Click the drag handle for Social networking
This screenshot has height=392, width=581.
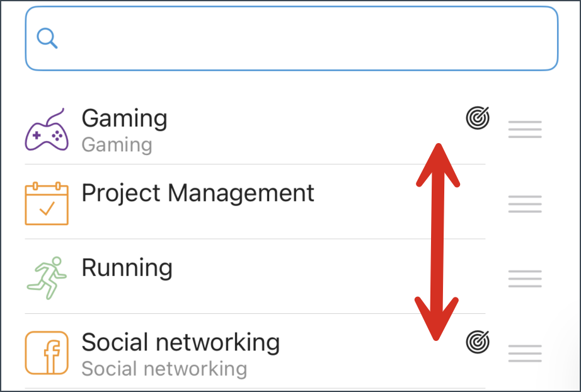(525, 353)
